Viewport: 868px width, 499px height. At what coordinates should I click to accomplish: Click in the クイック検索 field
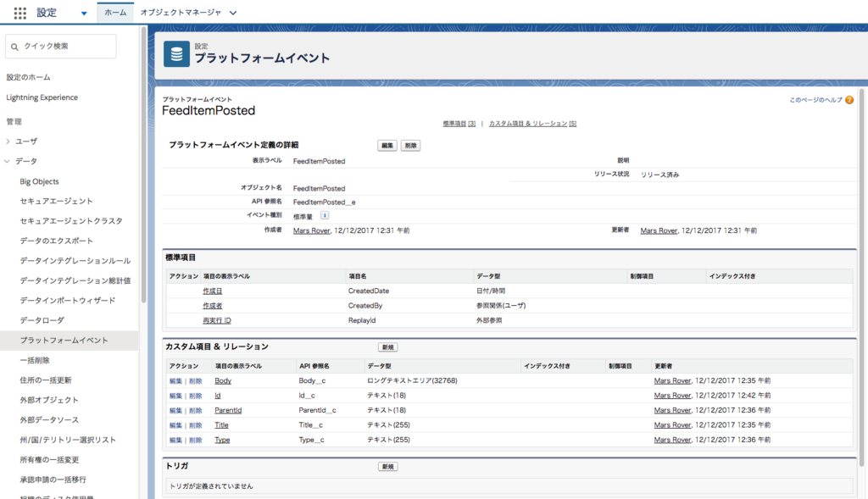(61, 47)
